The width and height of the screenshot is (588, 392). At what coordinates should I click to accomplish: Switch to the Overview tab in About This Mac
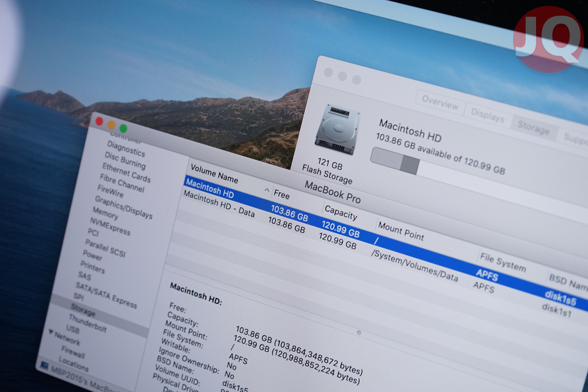[440, 103]
